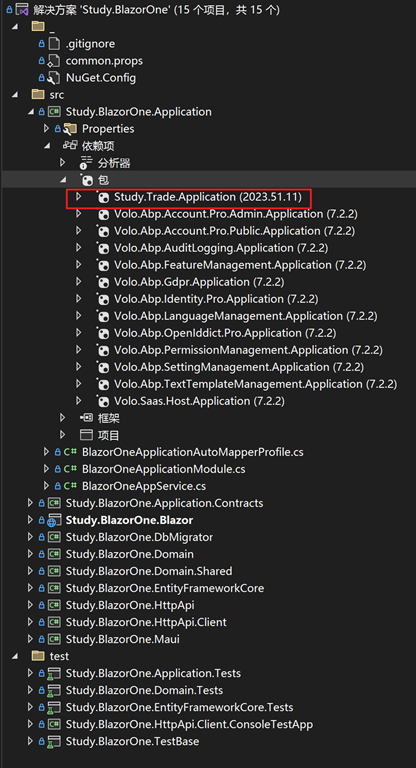The image size is (416, 768).
Task: Select the solution 'Study.BlazorOne' root node
Action: coord(157,9)
